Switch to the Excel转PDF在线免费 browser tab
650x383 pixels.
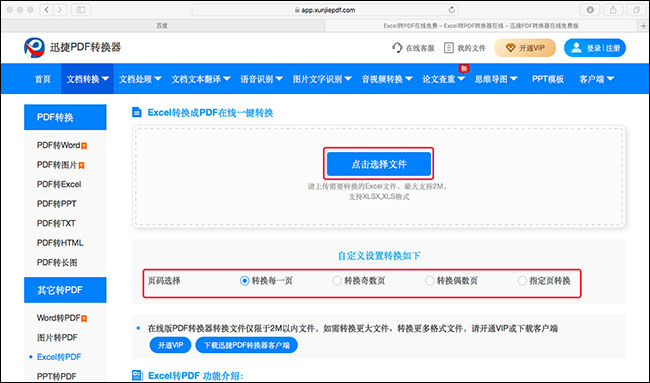[481, 26]
